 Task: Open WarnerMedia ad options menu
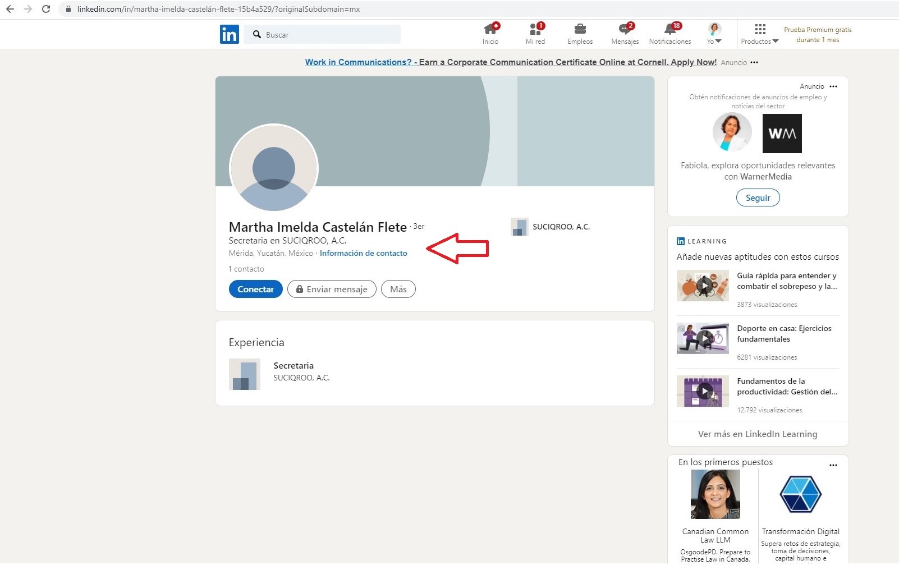click(833, 86)
